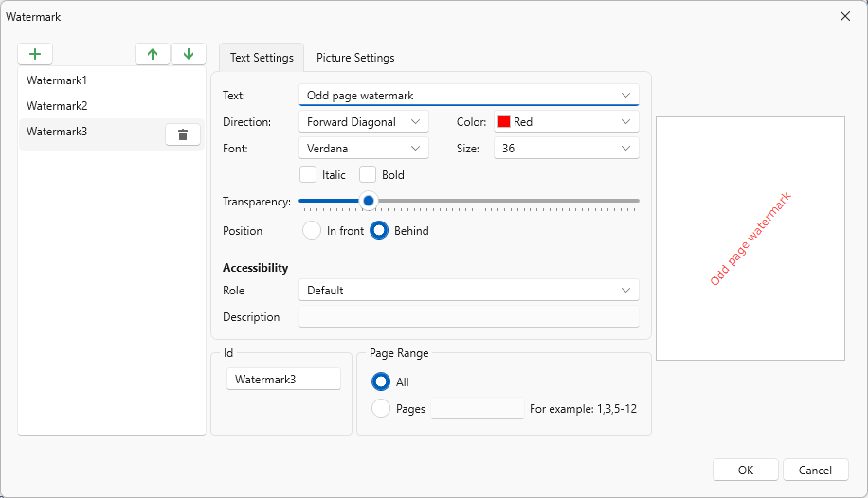Viewport: 868px width, 498px height.
Task: Move watermark up with the up arrow
Action: coord(153,54)
